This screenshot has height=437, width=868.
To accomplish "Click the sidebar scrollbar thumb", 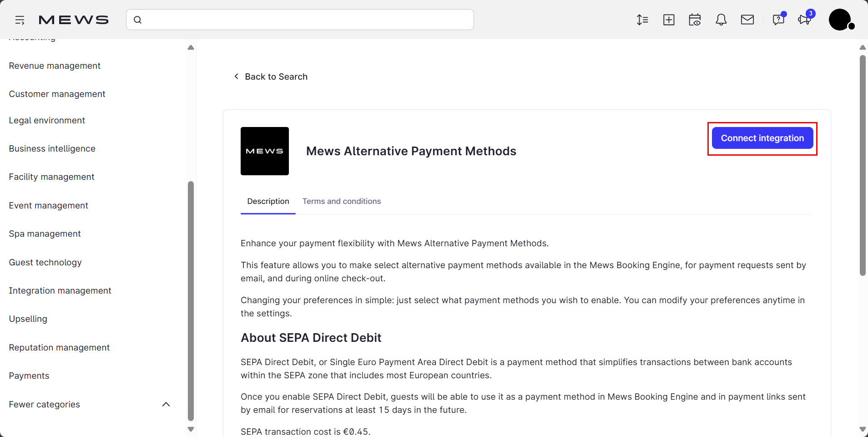I will (x=191, y=301).
